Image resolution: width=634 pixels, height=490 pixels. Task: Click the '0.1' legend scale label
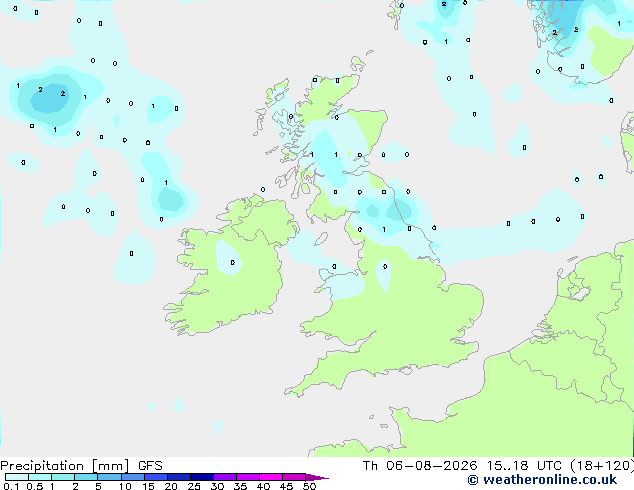(11, 486)
